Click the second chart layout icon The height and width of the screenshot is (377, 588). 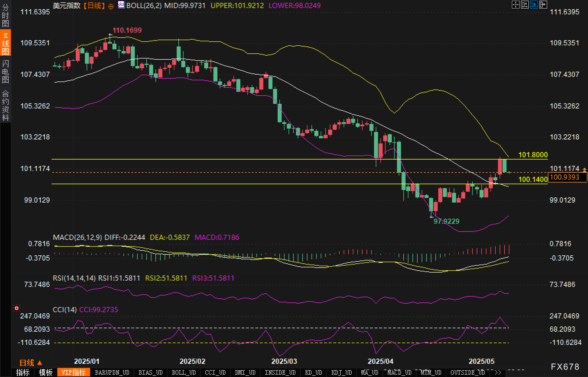pos(525,5)
